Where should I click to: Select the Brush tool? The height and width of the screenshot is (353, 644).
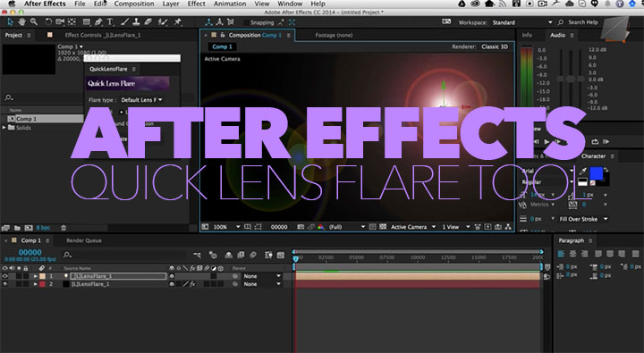125,21
